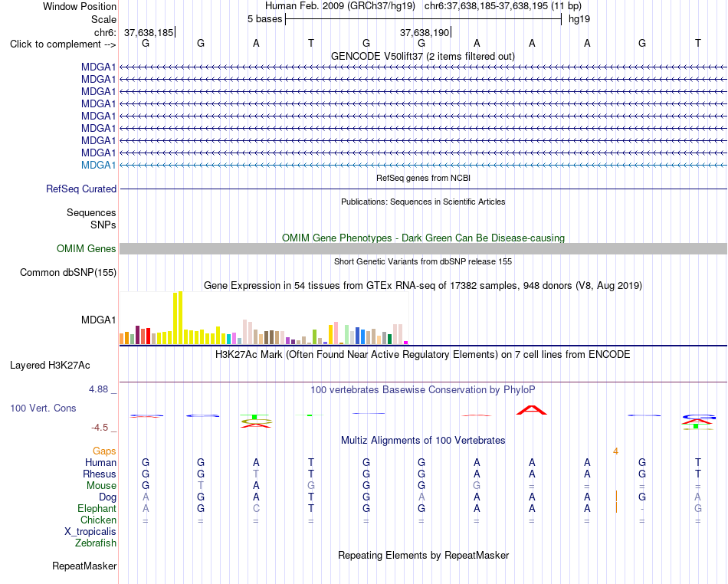Click the RefSeq Curated side label
The height and width of the screenshot is (584, 728).
pos(81,189)
